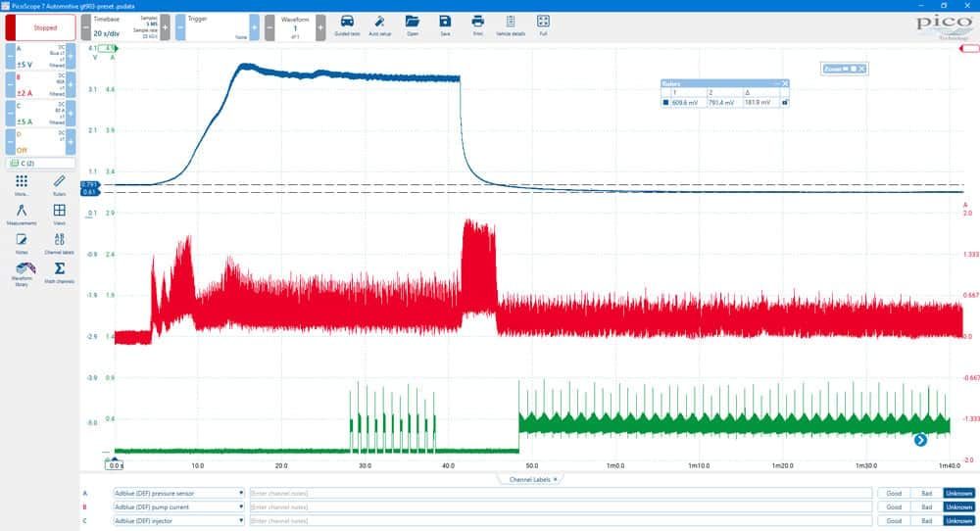Increase the timebase with the plus button
Viewport: 980px width, 531px height.
click(x=165, y=27)
